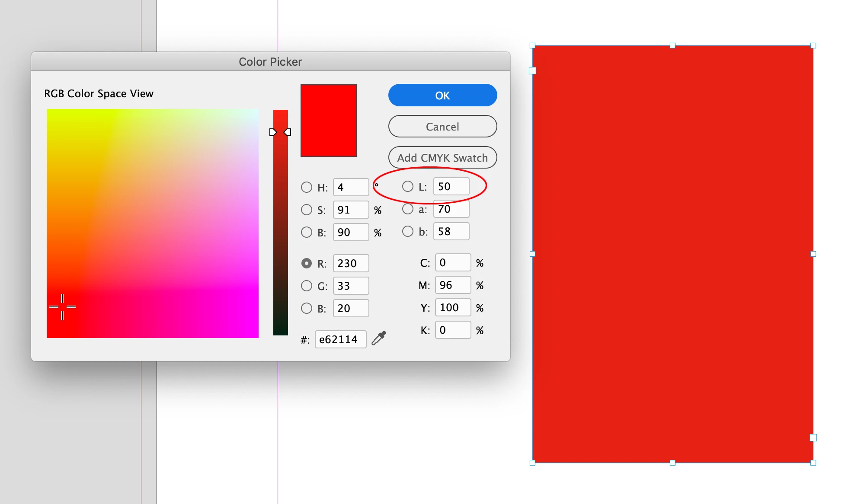The height and width of the screenshot is (504, 845).
Task: Click Add CMYK Swatch button
Action: click(x=442, y=158)
